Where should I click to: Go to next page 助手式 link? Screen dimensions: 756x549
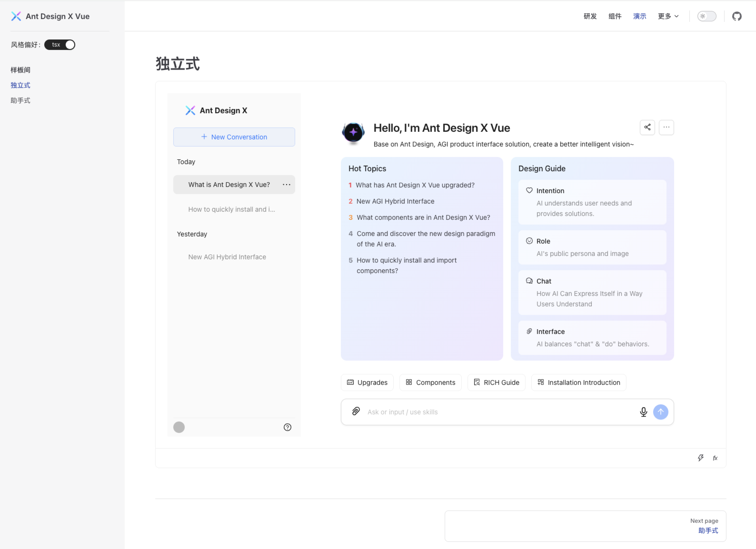coord(708,530)
